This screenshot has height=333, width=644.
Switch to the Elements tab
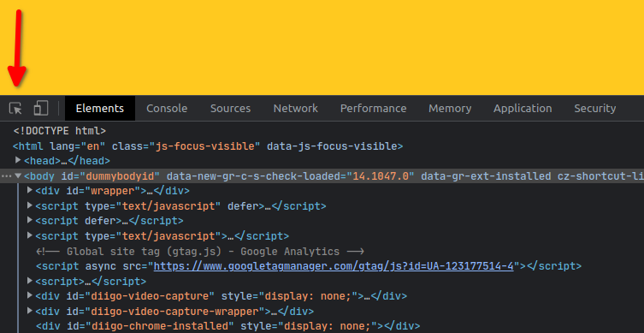coord(100,109)
